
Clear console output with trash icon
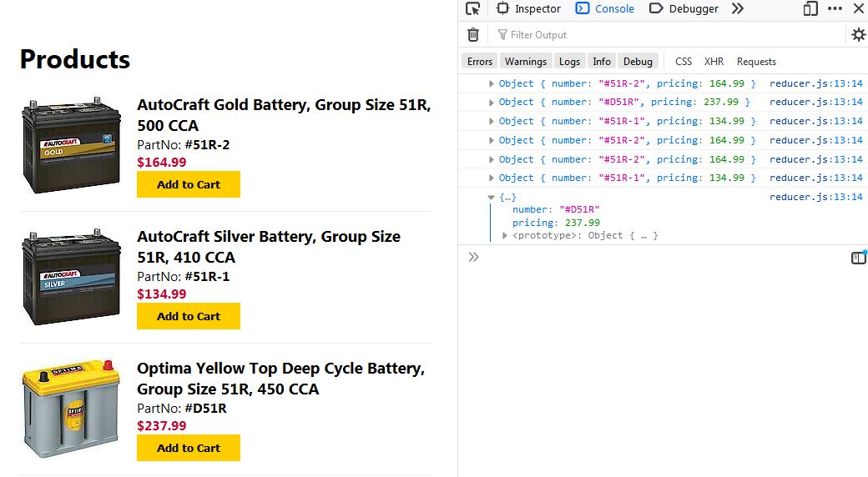coord(473,35)
